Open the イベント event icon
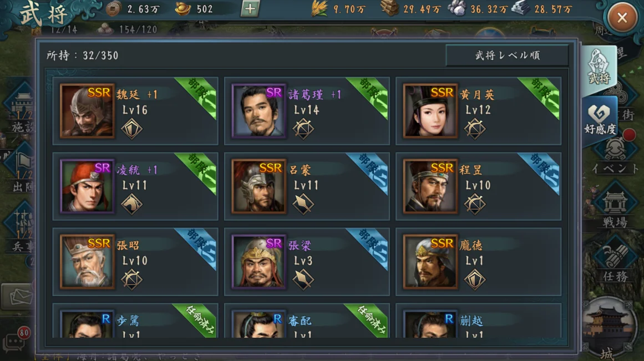Screen dimensions: 644x361 615,156
